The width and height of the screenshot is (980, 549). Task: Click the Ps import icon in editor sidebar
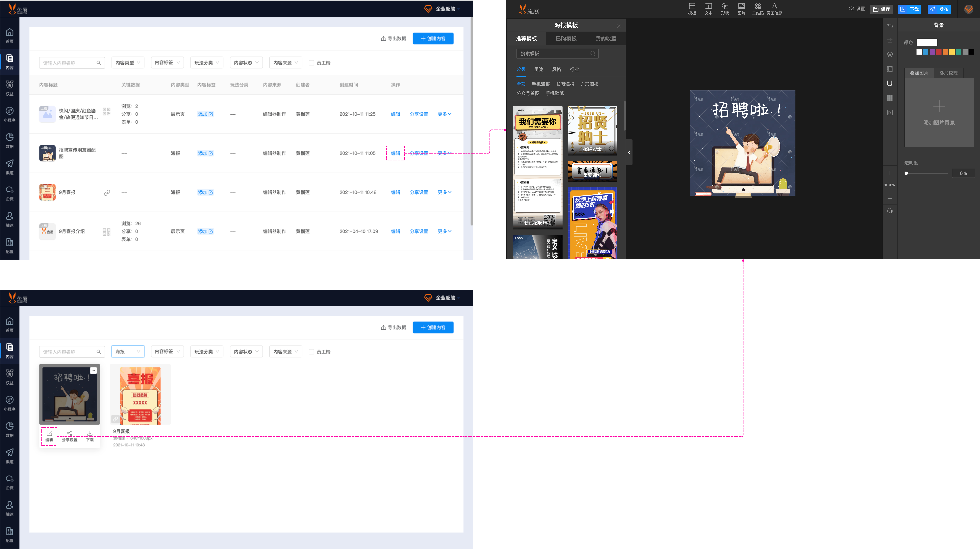click(x=890, y=113)
